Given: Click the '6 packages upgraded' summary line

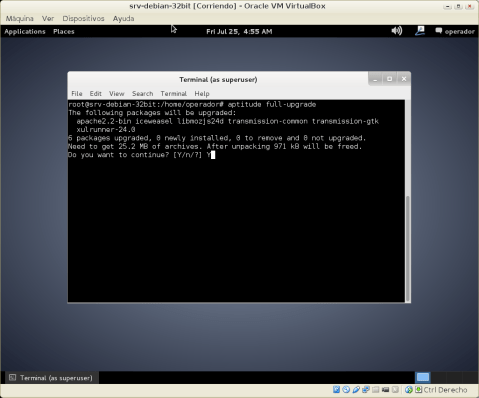Looking at the screenshot, I should click(217, 138).
